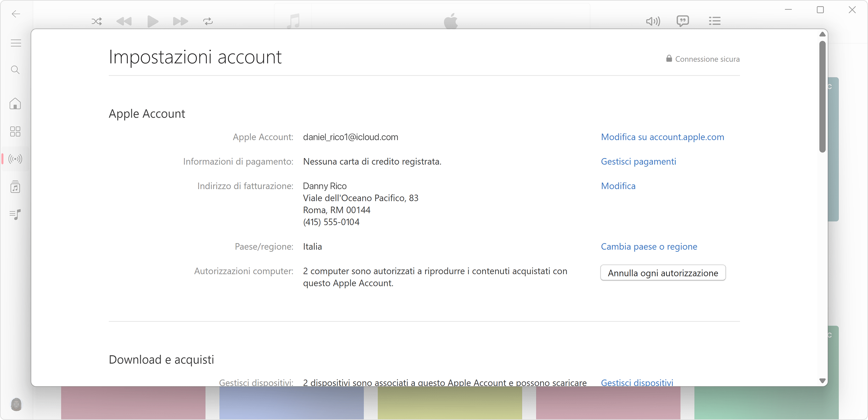Click the scrollbar up arrow
Image resolution: width=868 pixels, height=420 pixels.
(823, 34)
